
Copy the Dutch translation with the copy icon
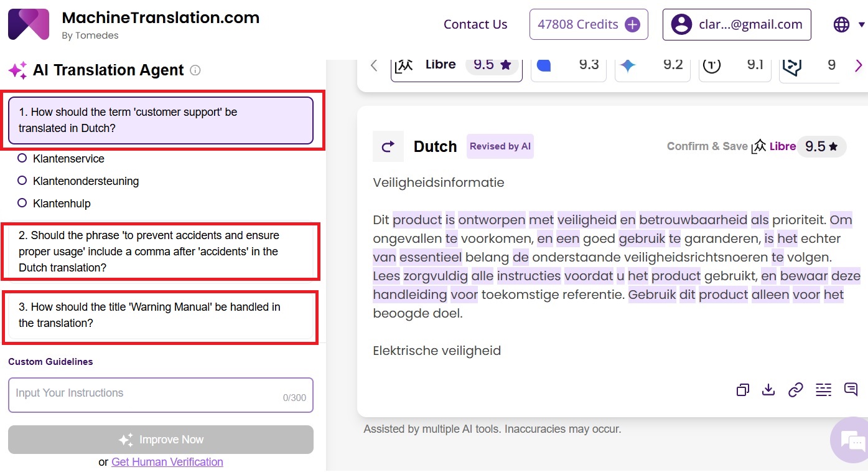[742, 390]
